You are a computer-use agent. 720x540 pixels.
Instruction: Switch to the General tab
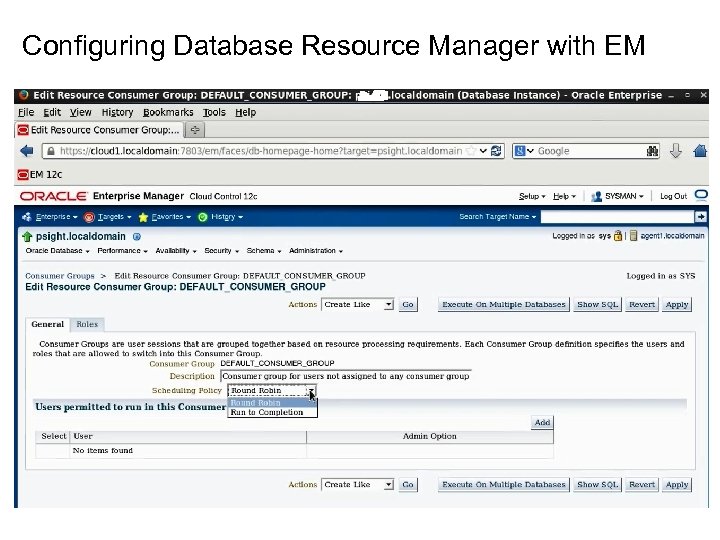(47, 324)
